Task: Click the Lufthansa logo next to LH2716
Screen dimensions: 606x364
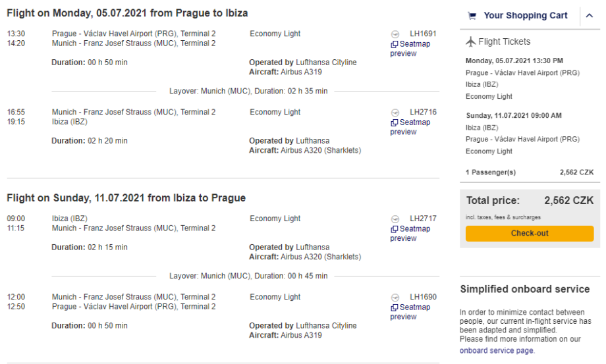Action: tap(395, 113)
